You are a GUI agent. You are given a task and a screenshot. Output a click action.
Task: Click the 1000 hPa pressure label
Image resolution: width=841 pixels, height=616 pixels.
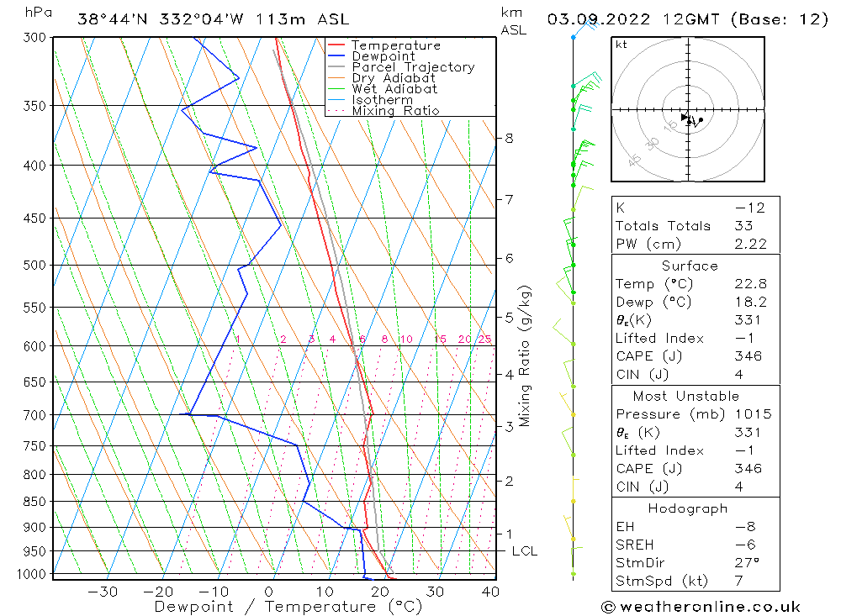32,574
